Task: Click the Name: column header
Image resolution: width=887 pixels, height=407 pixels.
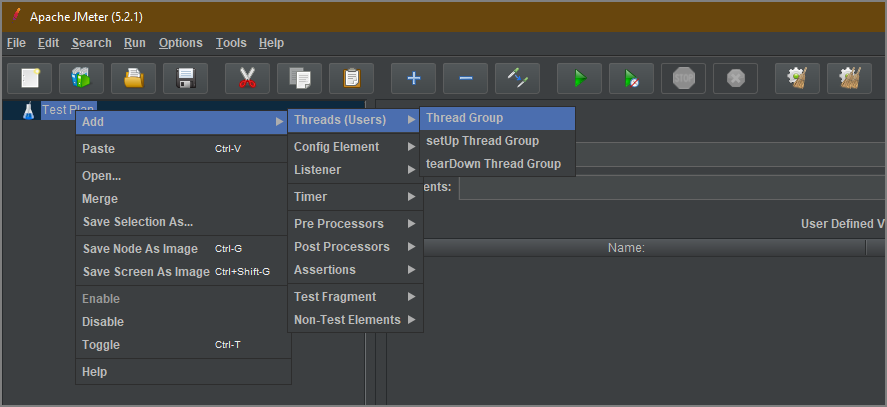Action: click(626, 248)
